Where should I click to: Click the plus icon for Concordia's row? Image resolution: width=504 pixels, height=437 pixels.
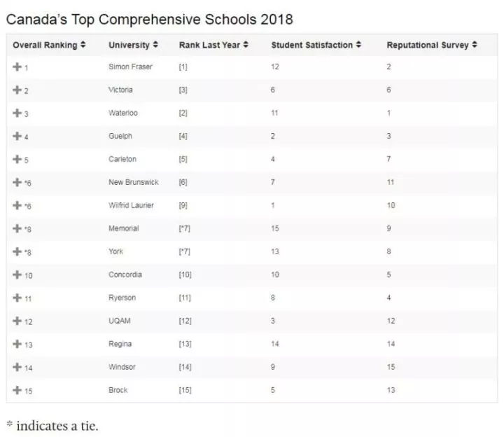(17, 275)
